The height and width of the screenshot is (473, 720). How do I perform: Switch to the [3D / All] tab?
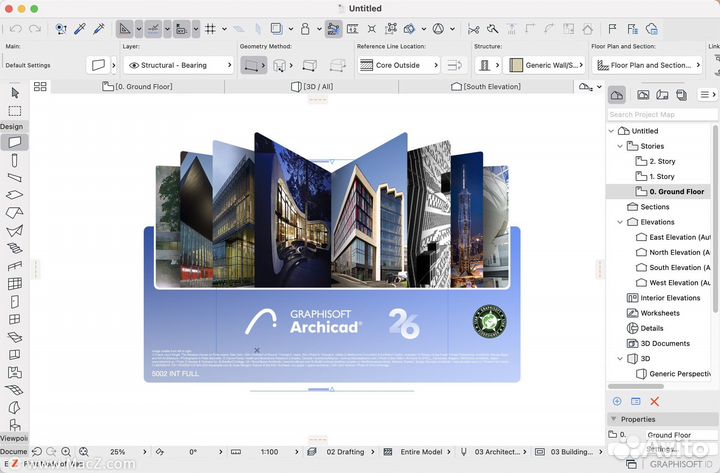point(312,86)
